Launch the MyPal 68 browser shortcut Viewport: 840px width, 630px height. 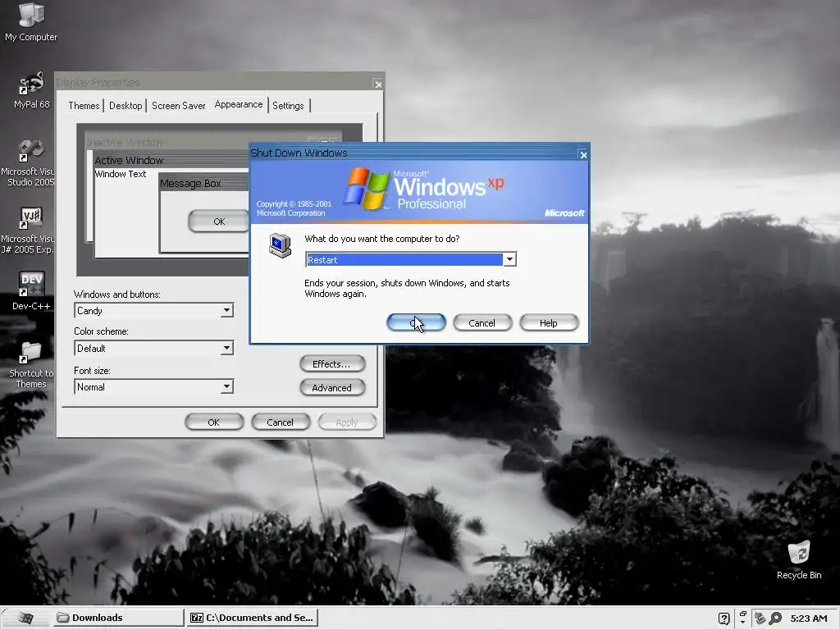tap(31, 89)
